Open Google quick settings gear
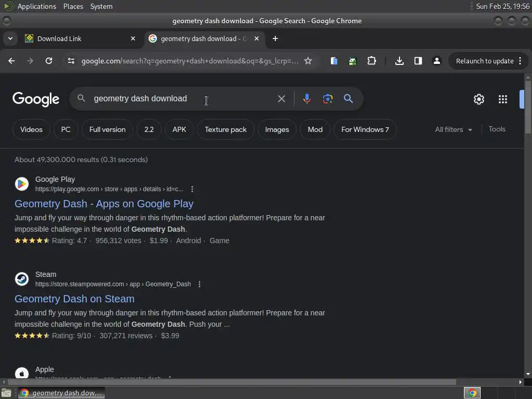The height and width of the screenshot is (399, 532). (x=478, y=99)
